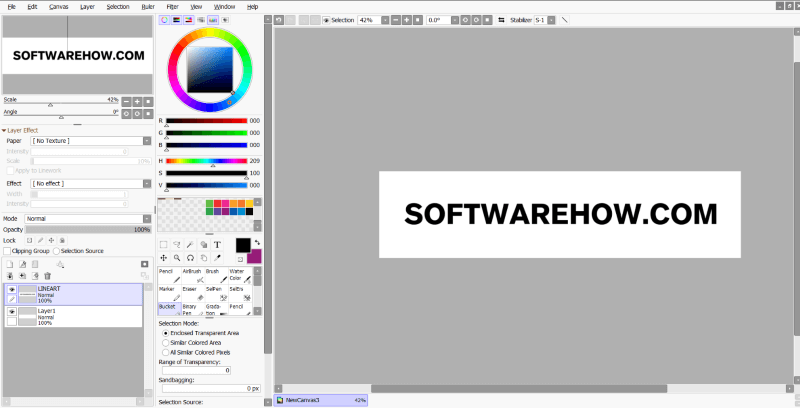This screenshot has height=408, width=800.
Task: Select the Similar Colored Area option
Action: [166, 343]
